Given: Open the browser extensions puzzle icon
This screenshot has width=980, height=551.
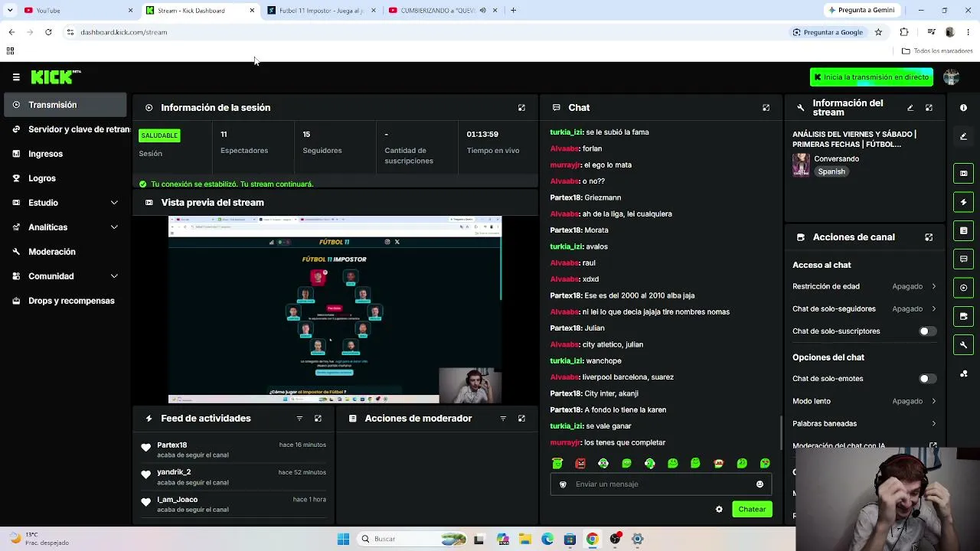Looking at the screenshot, I should 904,32.
